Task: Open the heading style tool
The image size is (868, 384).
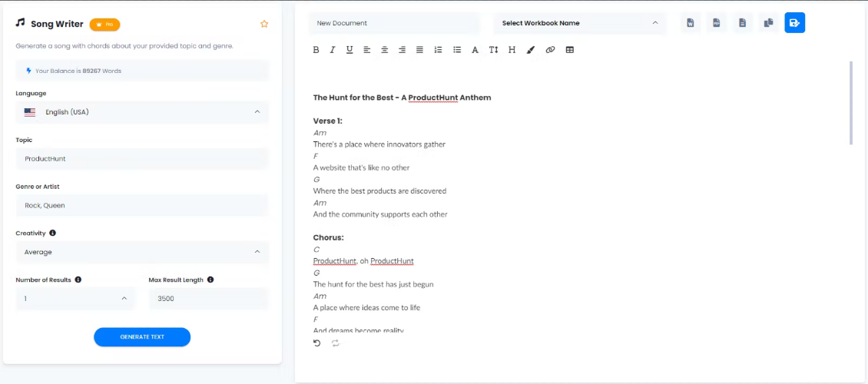Action: click(x=512, y=50)
